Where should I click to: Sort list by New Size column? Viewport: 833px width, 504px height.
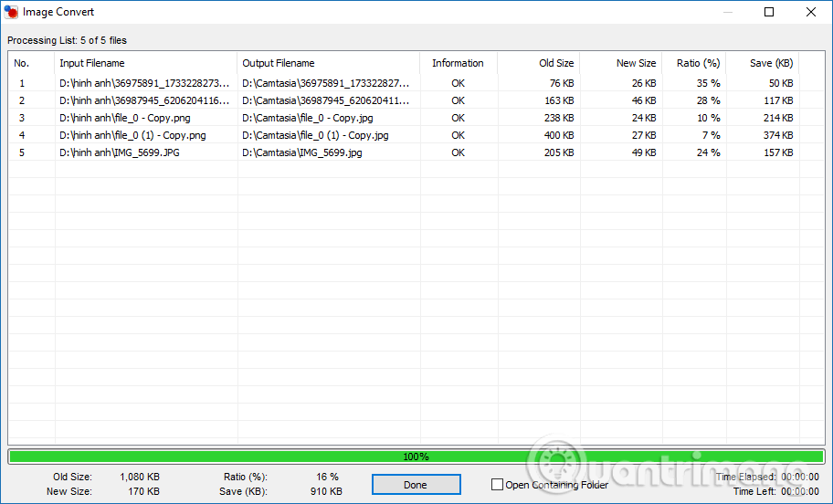(x=636, y=63)
